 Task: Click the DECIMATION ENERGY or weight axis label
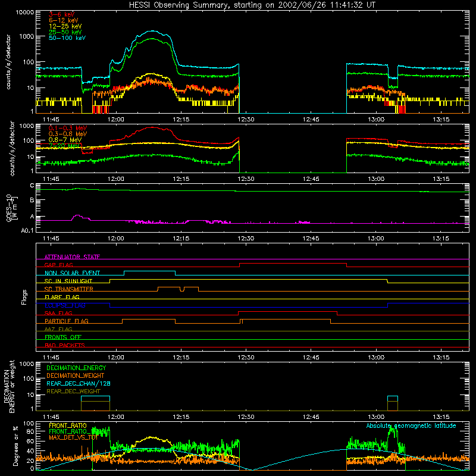[x=9, y=386]
